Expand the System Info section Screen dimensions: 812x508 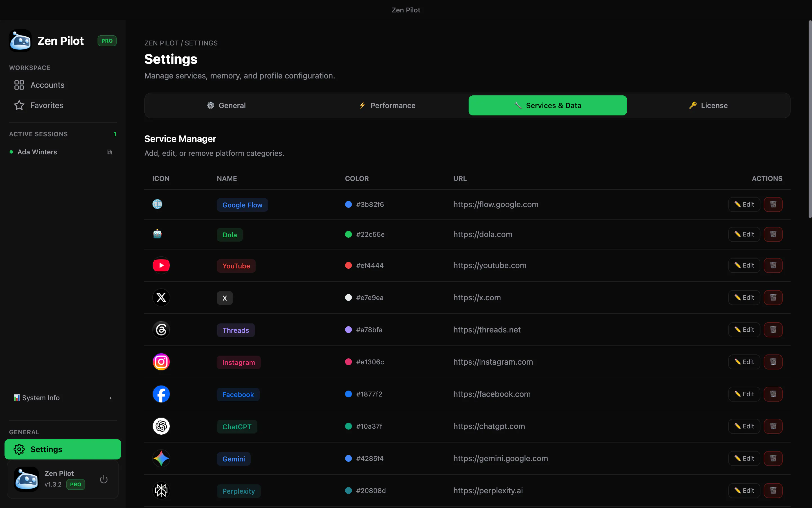click(x=63, y=398)
